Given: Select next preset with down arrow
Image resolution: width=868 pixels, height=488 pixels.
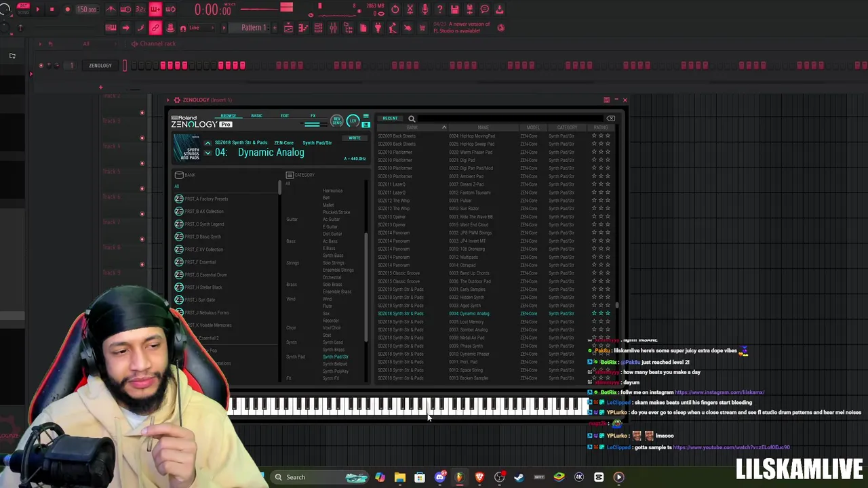Looking at the screenshot, I should tap(208, 153).
